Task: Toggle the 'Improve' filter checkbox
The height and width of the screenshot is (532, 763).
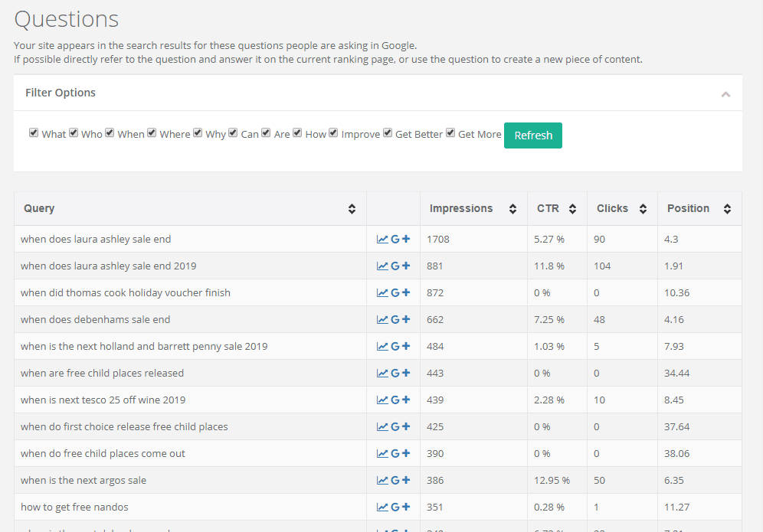Action: point(333,132)
